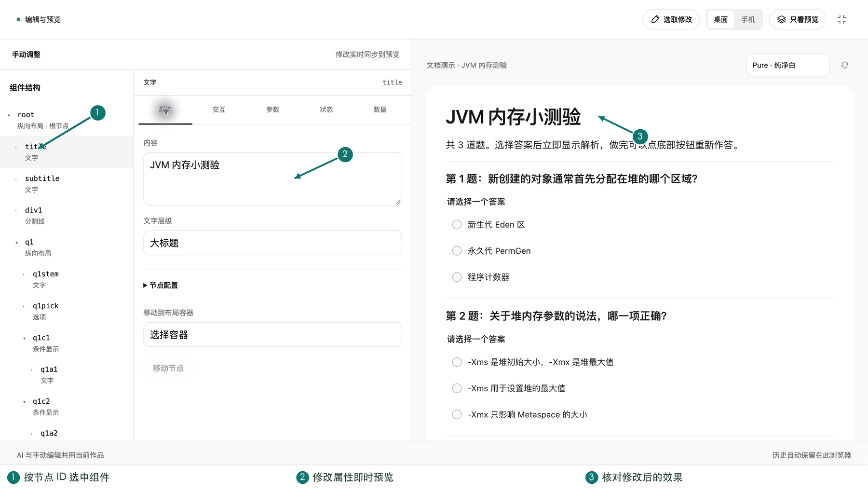Select the div1 分割线 node
Image resolution: width=868 pixels, height=492 pixels.
pos(67,216)
